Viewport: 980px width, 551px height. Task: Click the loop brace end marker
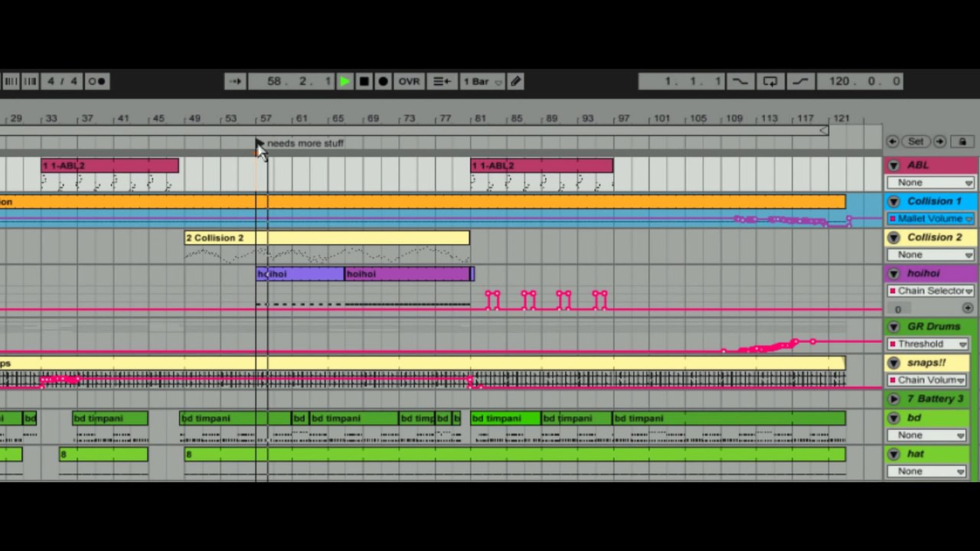(x=824, y=130)
